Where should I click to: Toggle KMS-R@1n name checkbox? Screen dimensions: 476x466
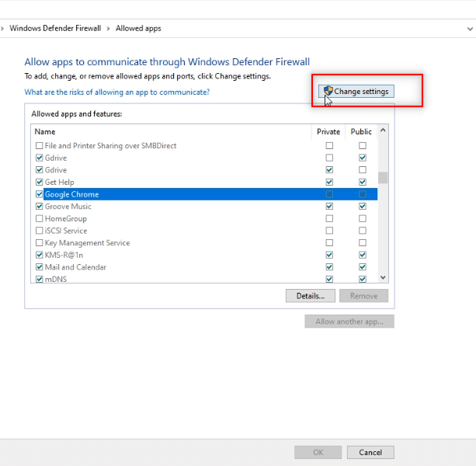[x=39, y=255]
